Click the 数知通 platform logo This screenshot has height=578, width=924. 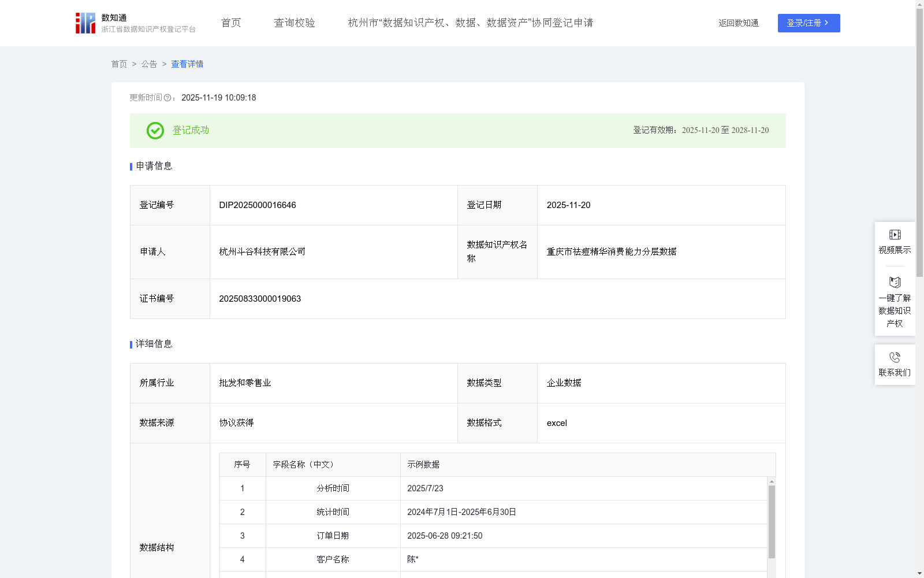click(84, 23)
